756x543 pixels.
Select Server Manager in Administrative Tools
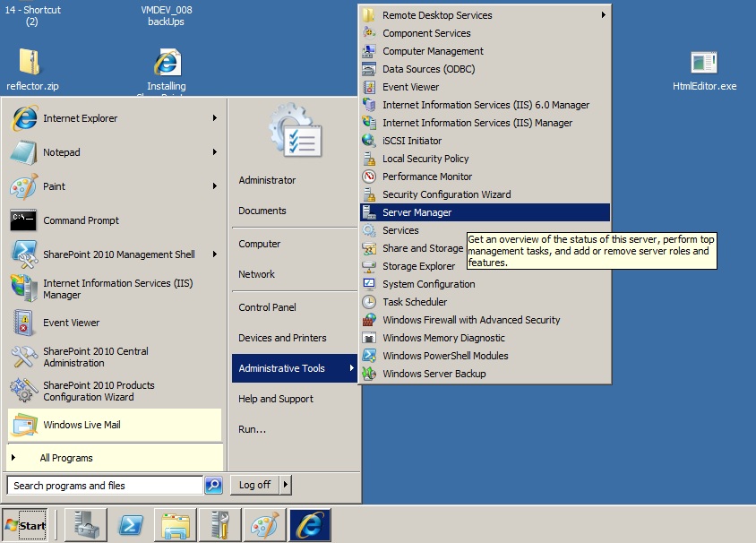click(485, 212)
